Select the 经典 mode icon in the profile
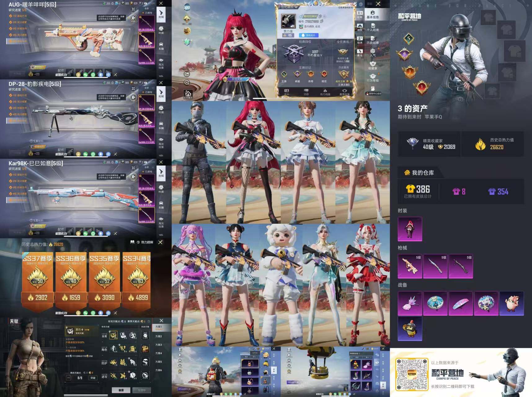Screen dimensions: 532x397 pos(360,15)
